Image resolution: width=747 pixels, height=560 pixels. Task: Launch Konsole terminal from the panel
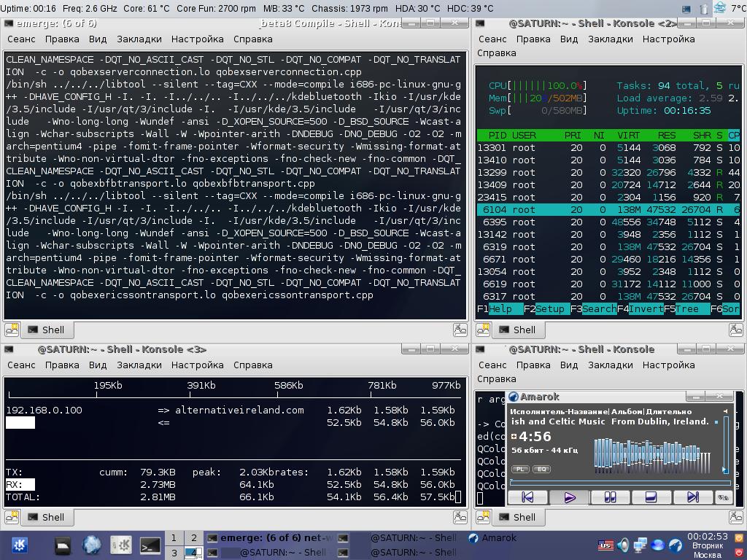(x=150, y=545)
